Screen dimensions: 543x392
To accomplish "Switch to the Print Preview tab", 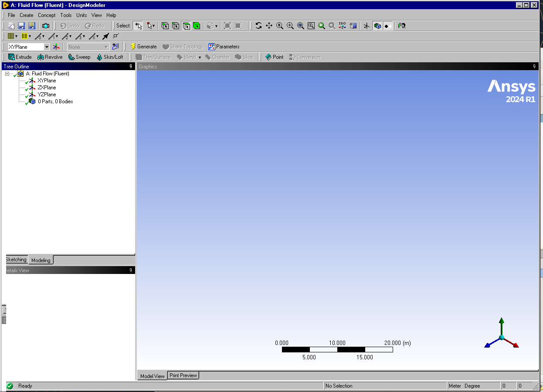I will (183, 375).
